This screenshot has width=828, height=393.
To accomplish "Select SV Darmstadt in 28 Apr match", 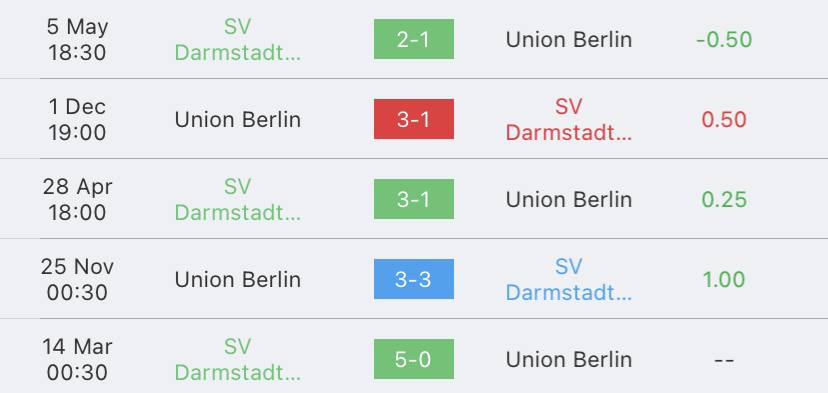I will pos(238,199).
